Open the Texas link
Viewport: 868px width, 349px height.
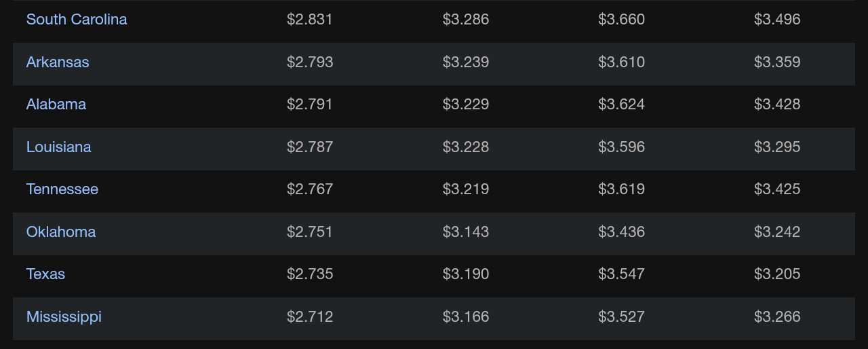[45, 274]
